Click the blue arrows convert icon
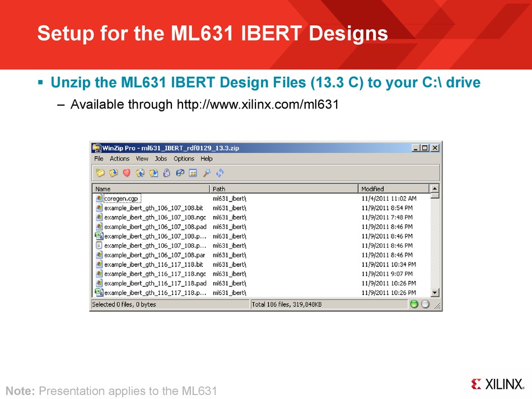 pyautogui.click(x=220, y=173)
